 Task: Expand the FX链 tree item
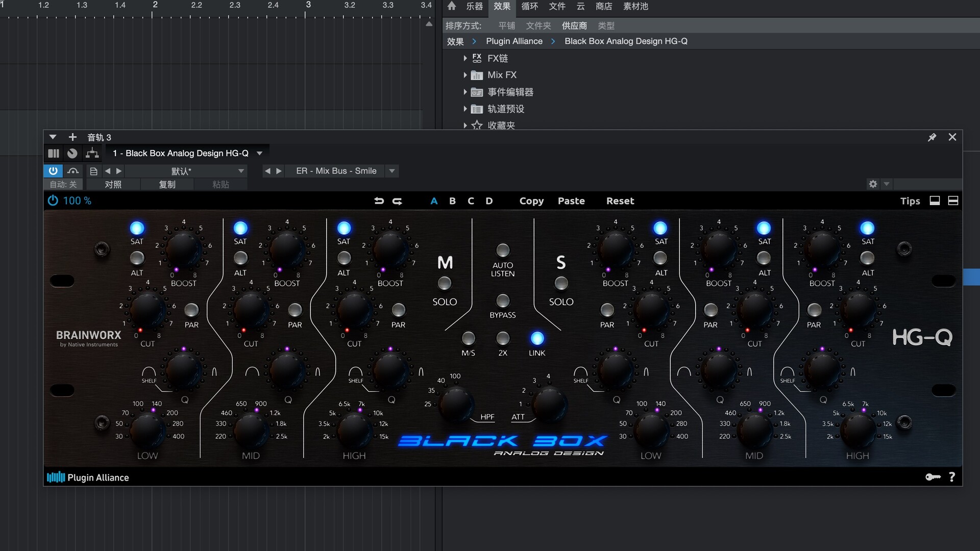(465, 58)
